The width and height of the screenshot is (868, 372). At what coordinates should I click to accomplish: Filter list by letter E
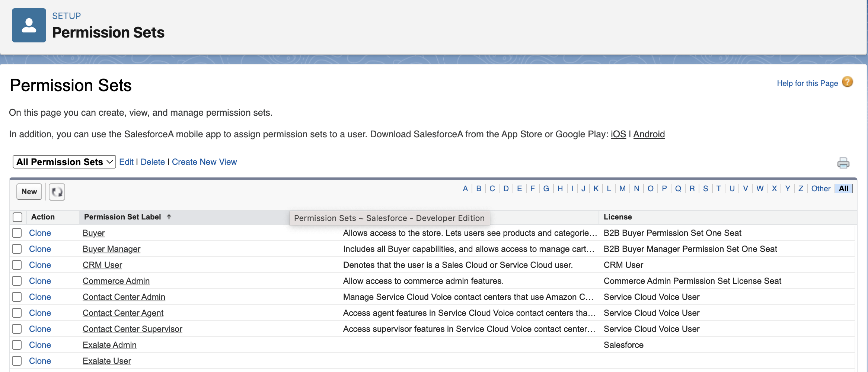[520, 189]
